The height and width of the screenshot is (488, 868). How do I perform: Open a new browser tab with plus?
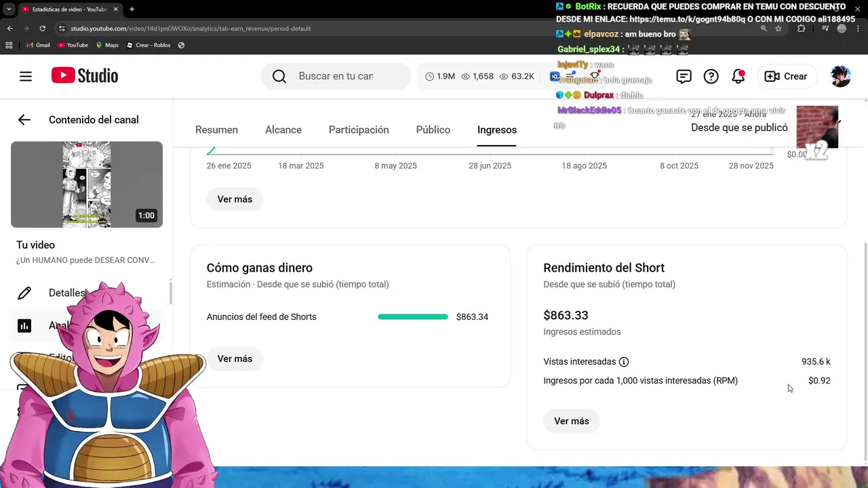tap(132, 9)
